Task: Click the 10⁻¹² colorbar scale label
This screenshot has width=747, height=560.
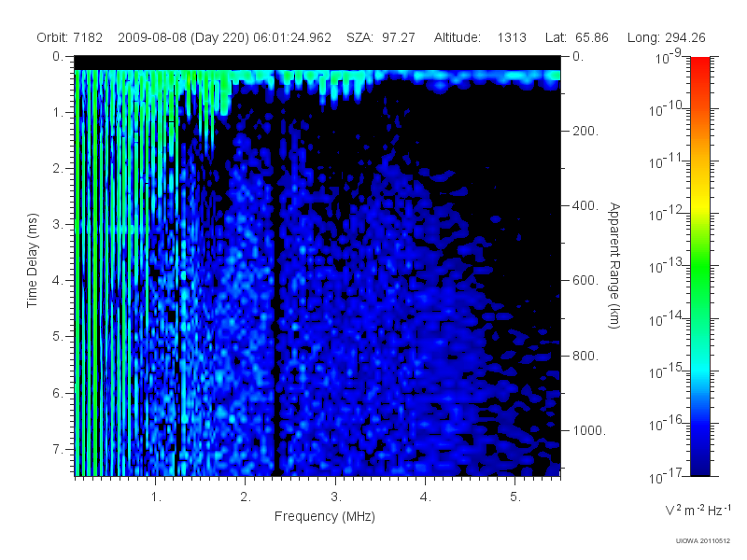Action: pyautogui.click(x=668, y=214)
